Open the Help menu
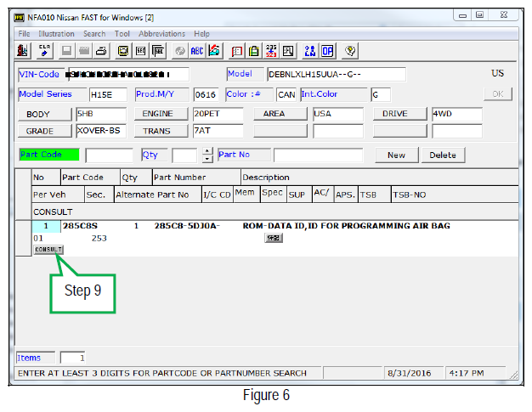The height and width of the screenshot is (412, 532). [202, 34]
